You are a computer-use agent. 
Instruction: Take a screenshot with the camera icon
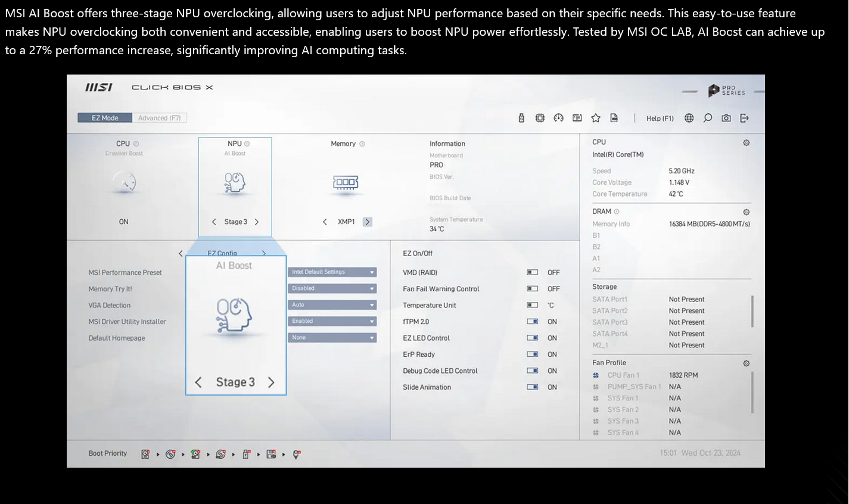point(726,118)
